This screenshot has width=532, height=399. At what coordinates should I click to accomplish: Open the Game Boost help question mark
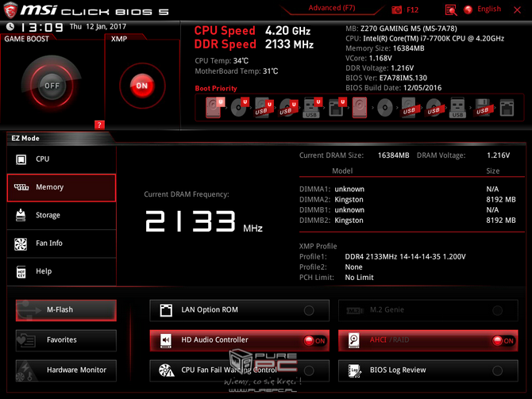point(99,125)
